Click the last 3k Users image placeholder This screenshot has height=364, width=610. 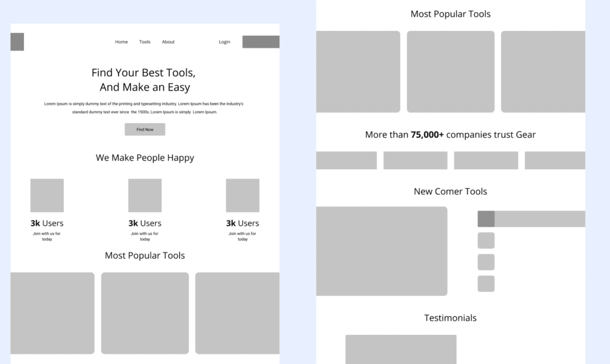(x=243, y=195)
